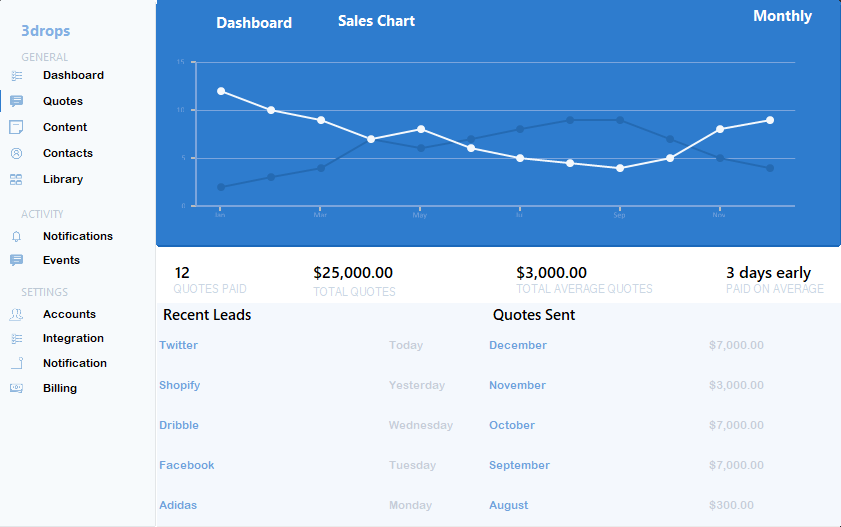The height and width of the screenshot is (527, 841).
Task: Click the 3drops logo text
Action: (45, 30)
